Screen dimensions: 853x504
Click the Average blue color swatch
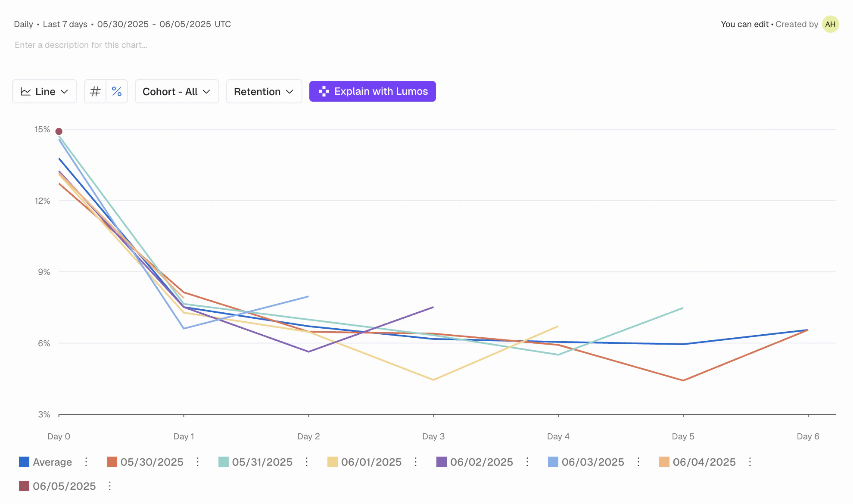point(24,462)
